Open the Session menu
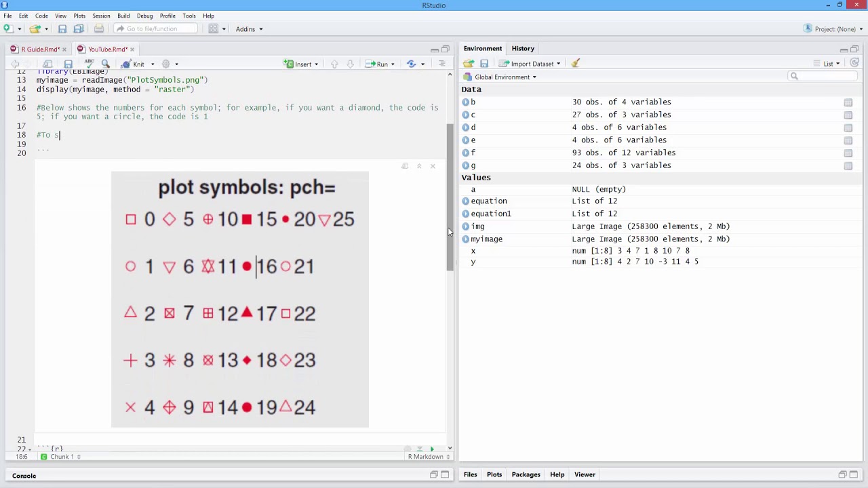The height and width of the screenshot is (488, 868). [101, 16]
